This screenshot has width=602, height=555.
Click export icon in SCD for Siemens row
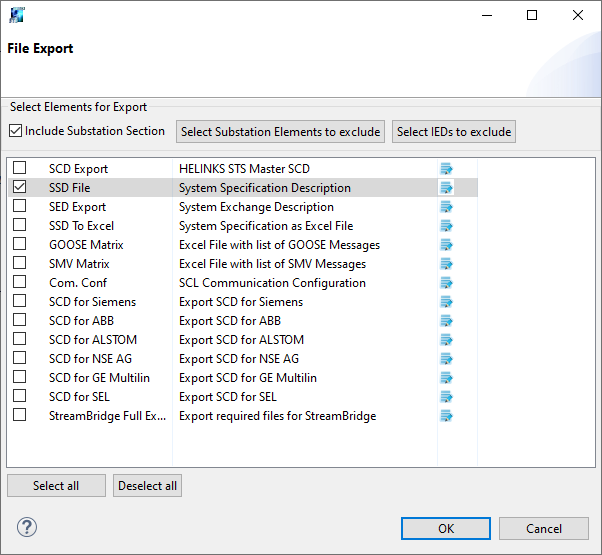click(446, 302)
